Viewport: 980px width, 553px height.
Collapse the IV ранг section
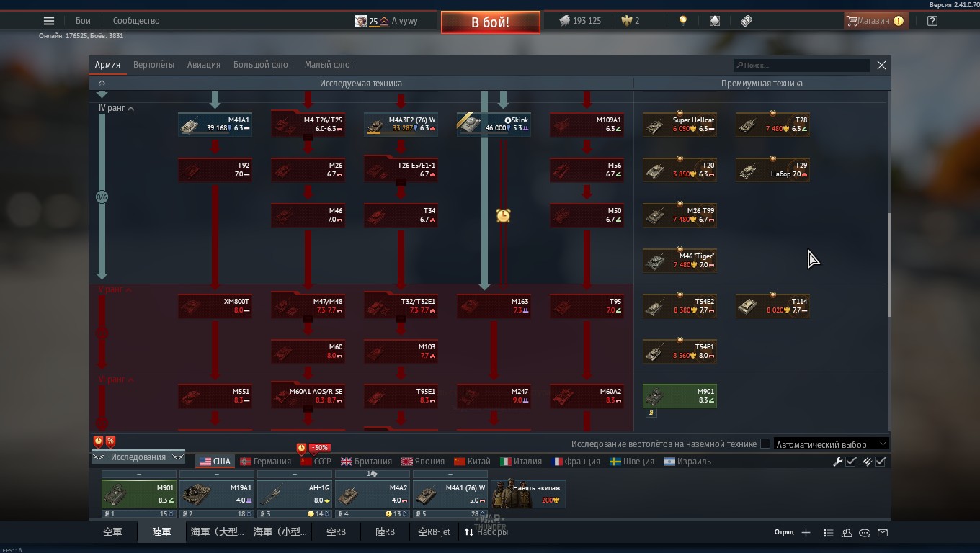tap(116, 108)
